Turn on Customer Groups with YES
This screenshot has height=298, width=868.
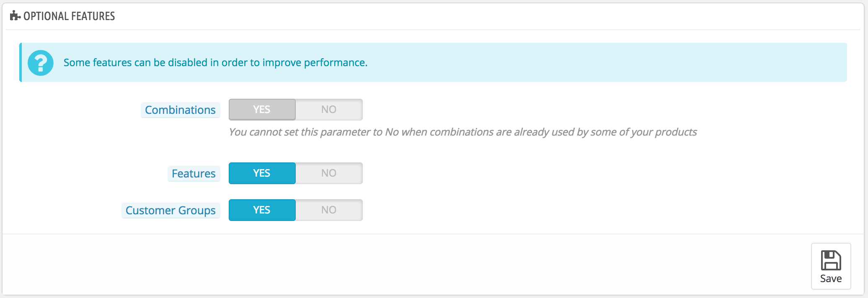pos(262,210)
